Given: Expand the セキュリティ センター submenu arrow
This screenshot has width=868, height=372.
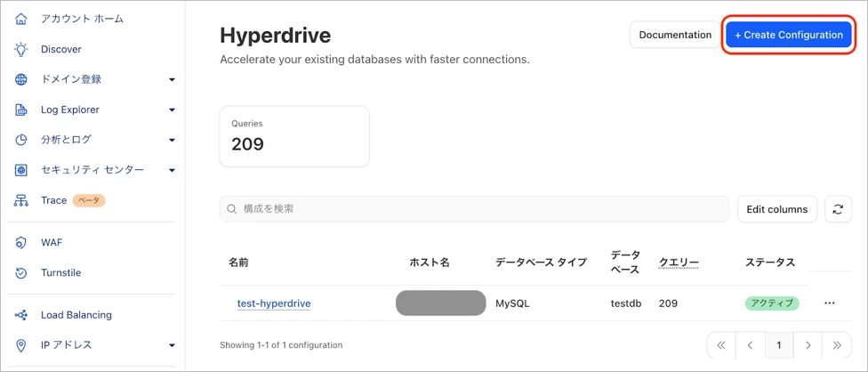Looking at the screenshot, I should [172, 171].
